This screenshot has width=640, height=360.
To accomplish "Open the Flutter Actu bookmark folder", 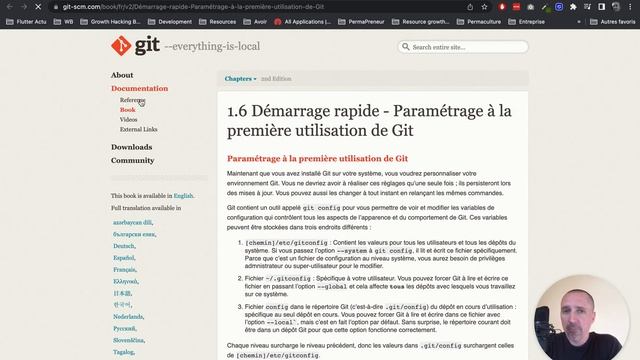I will [26, 22].
